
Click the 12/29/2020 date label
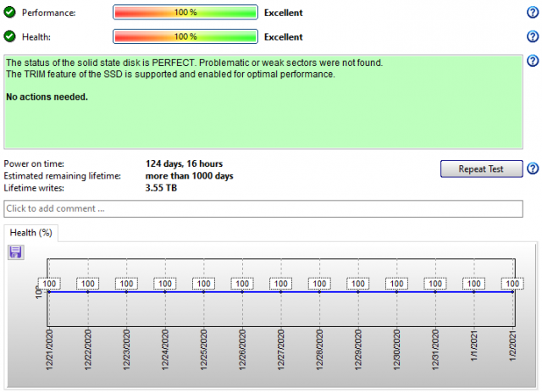(358, 350)
